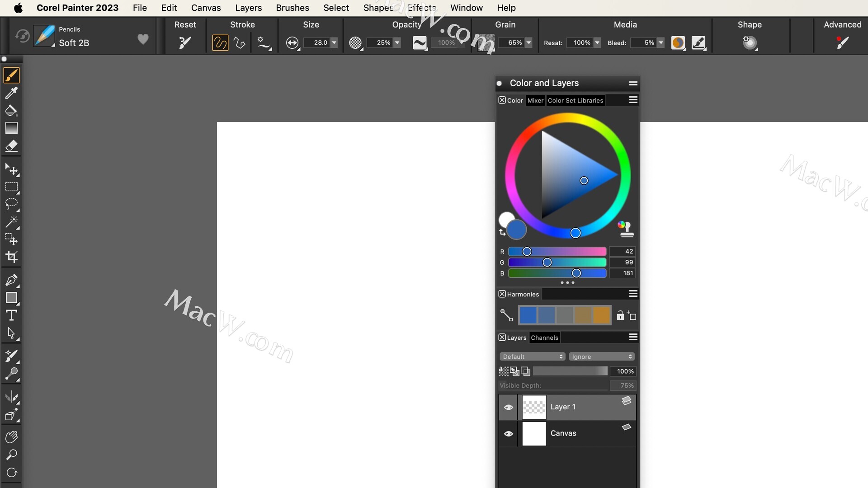Open the Ignore composite depth dropdown
Image resolution: width=868 pixels, height=488 pixels.
[602, 357]
